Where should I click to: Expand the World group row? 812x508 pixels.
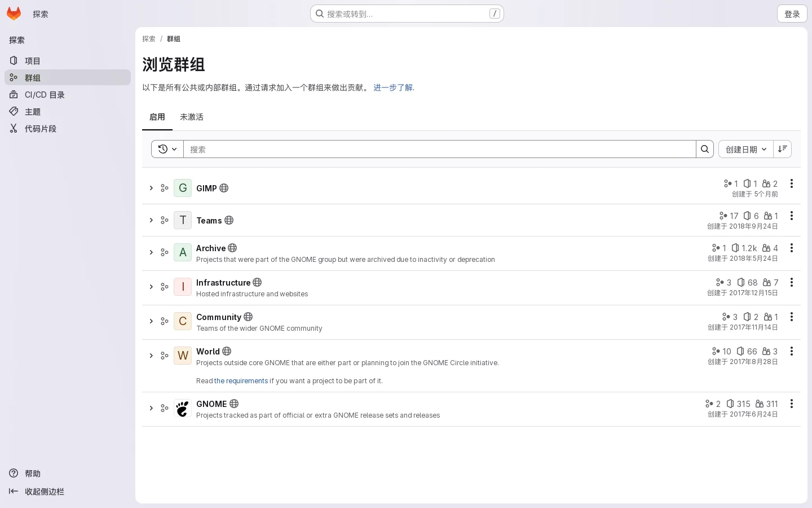coord(151,356)
